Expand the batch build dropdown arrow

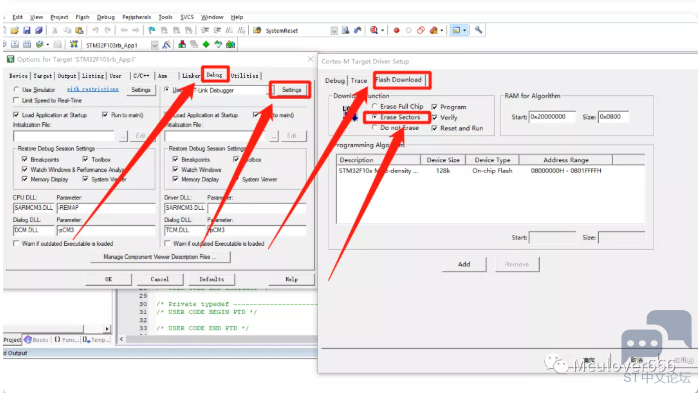coord(47,45)
